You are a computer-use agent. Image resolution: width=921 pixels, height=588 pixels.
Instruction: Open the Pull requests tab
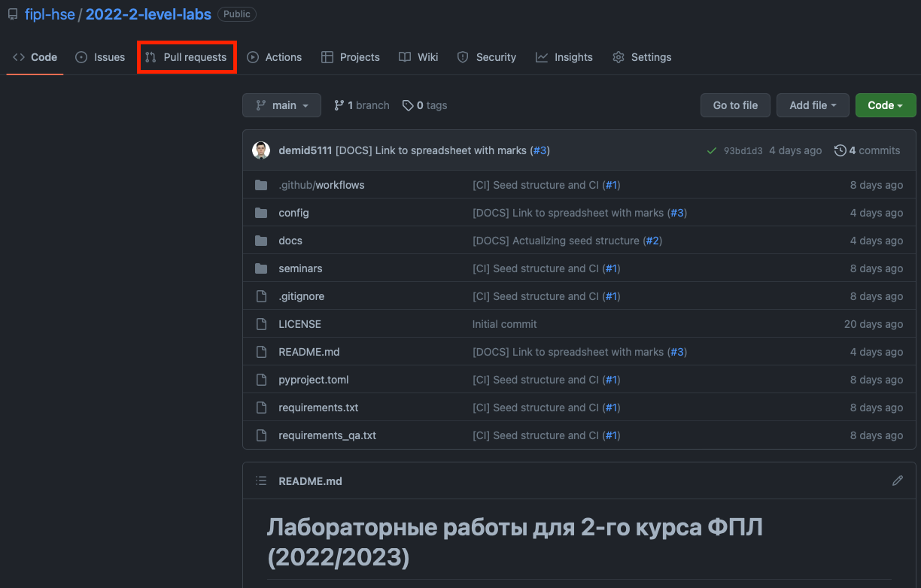[x=187, y=57]
